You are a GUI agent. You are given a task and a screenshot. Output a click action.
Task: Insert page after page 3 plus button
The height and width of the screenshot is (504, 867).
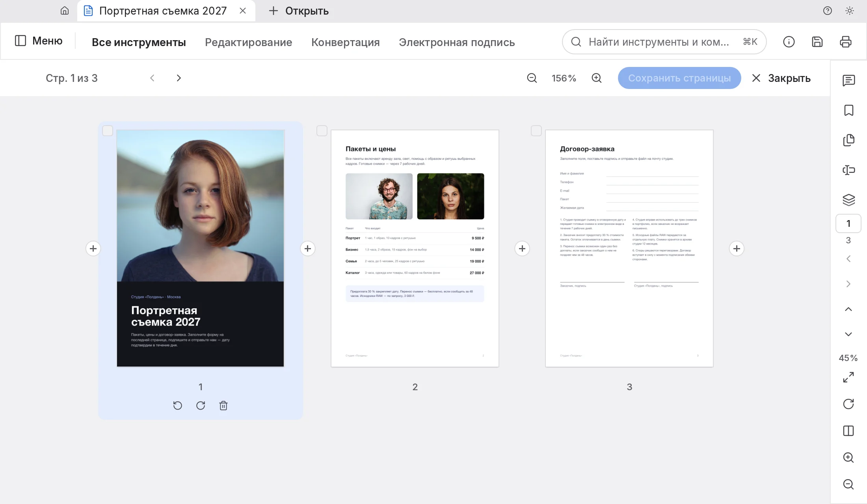[737, 248]
